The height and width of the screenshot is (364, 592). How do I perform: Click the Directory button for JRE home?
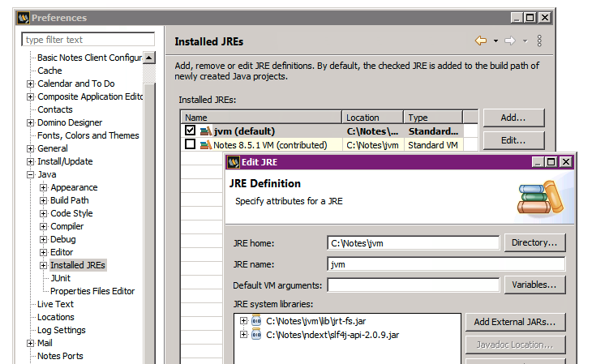coord(534,242)
